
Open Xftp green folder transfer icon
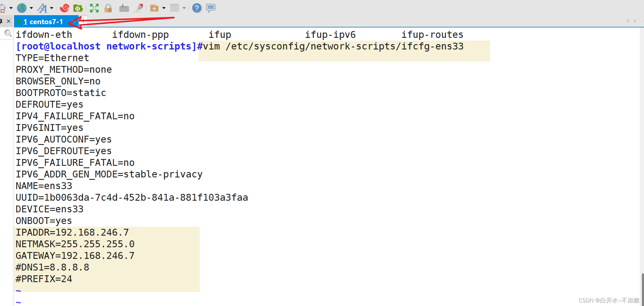(78, 8)
